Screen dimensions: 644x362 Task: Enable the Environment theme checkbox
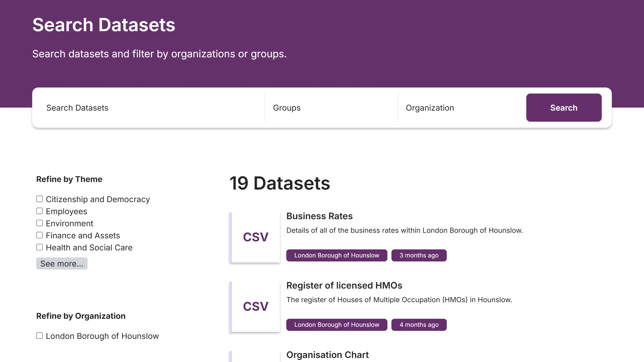[39, 223]
